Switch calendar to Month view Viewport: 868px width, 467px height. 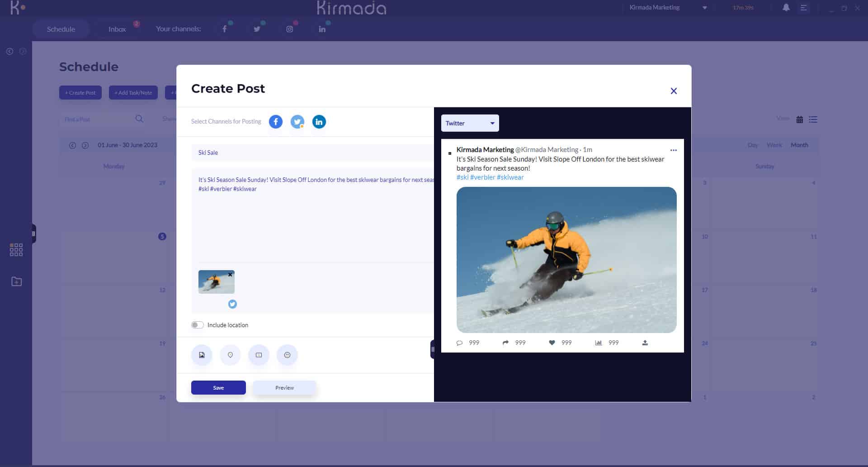(x=799, y=145)
